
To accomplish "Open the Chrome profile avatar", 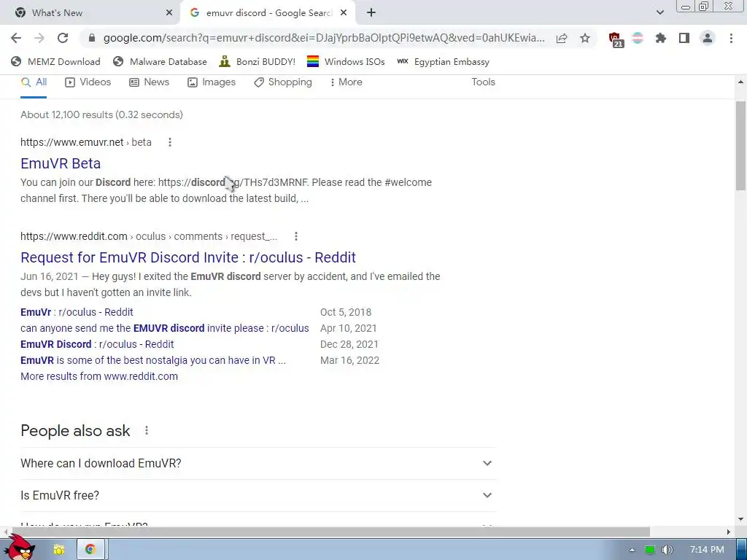I will click(x=708, y=38).
